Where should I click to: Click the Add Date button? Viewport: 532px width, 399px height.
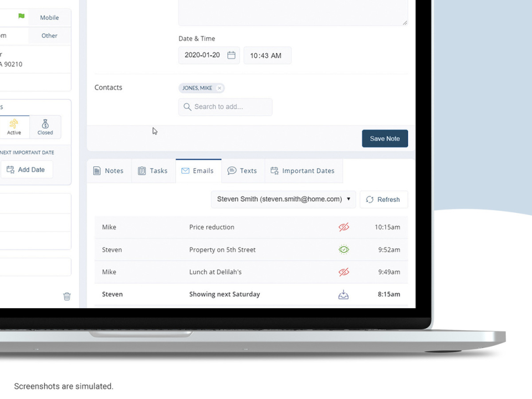tap(27, 170)
